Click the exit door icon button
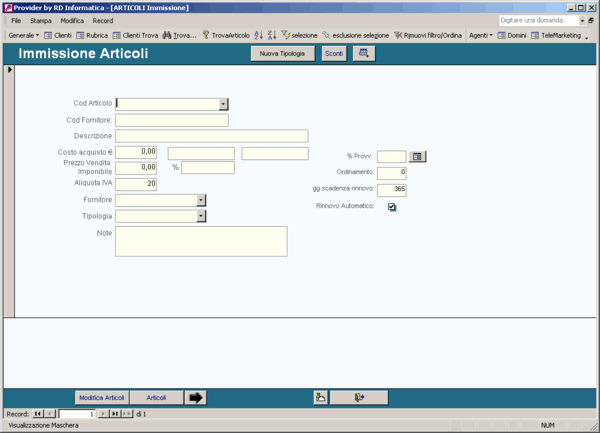This screenshot has height=433, width=600. pyautogui.click(x=359, y=397)
